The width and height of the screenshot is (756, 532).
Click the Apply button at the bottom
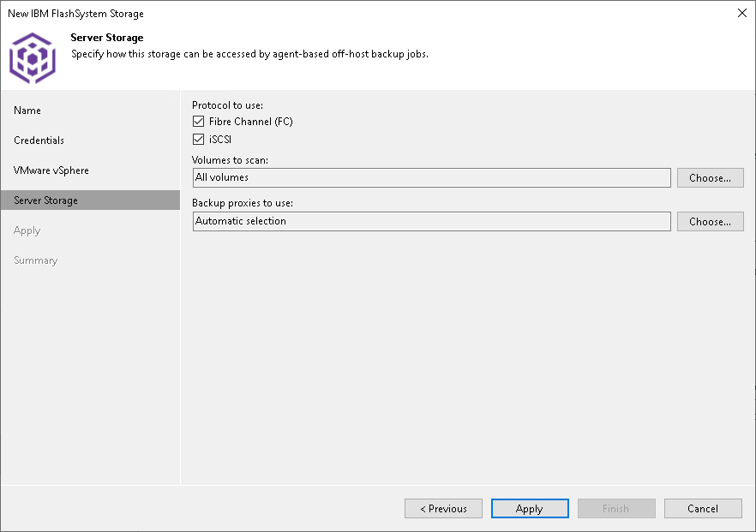[530, 508]
